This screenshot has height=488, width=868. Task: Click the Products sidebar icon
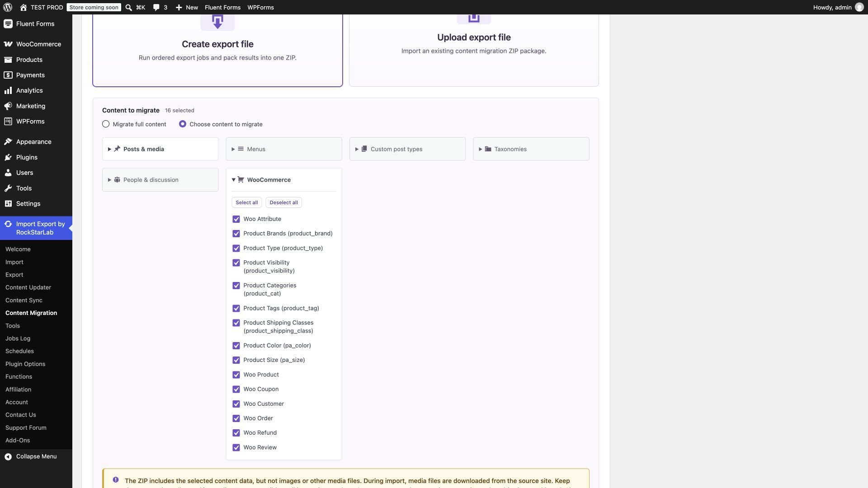[8, 60]
